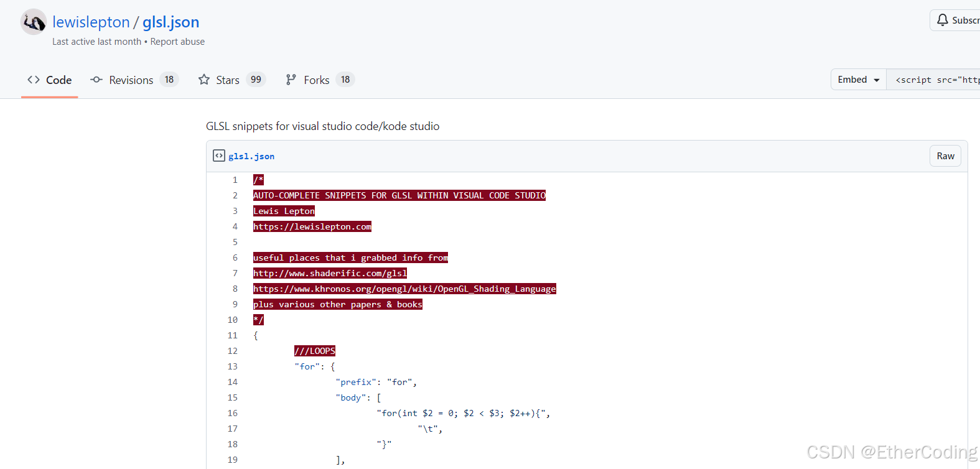This screenshot has width=980, height=469.
Task: View the Raw file
Action: (x=945, y=156)
